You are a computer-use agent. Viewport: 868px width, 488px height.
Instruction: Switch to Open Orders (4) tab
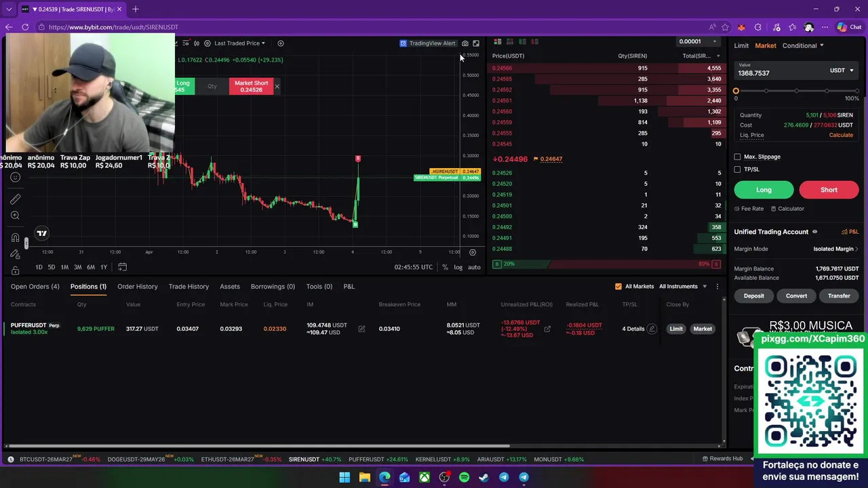(35, 287)
